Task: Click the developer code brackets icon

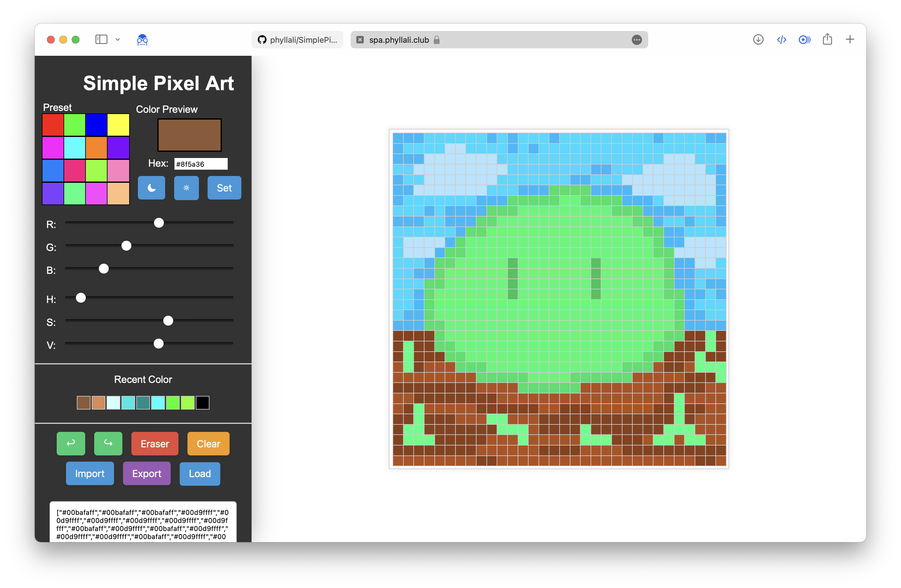Action: (781, 39)
